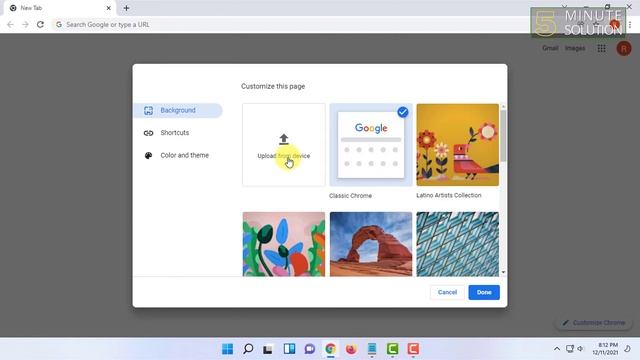Open the Google apps grid
The image size is (640, 360).
pos(602,49)
